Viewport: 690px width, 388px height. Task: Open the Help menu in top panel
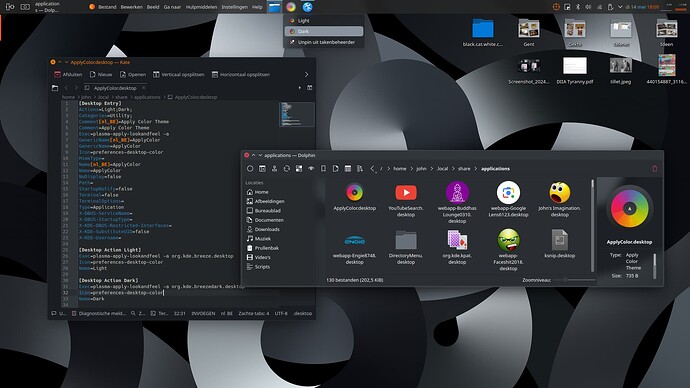tap(257, 7)
